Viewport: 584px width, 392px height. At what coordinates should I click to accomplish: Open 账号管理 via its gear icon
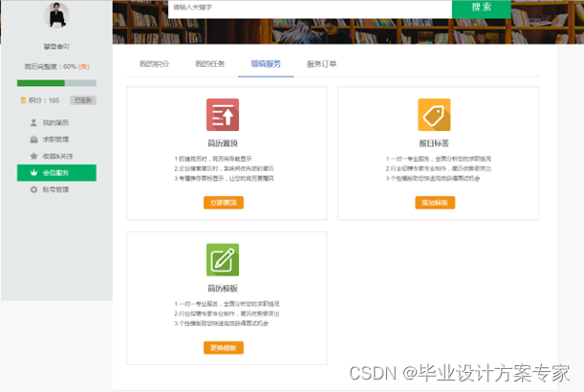pos(33,189)
